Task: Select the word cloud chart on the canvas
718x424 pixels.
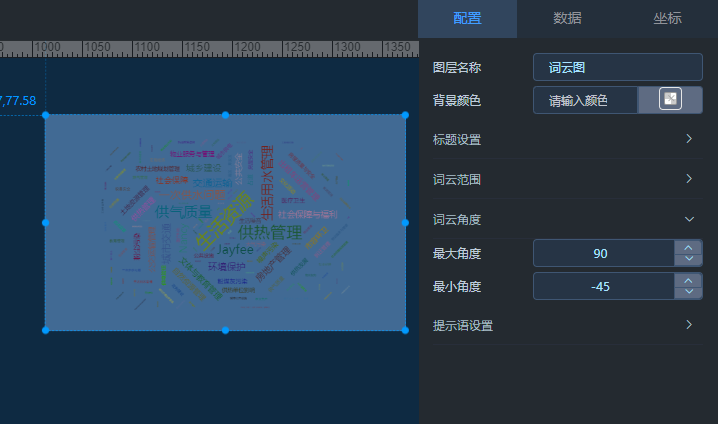Action: (x=225, y=222)
